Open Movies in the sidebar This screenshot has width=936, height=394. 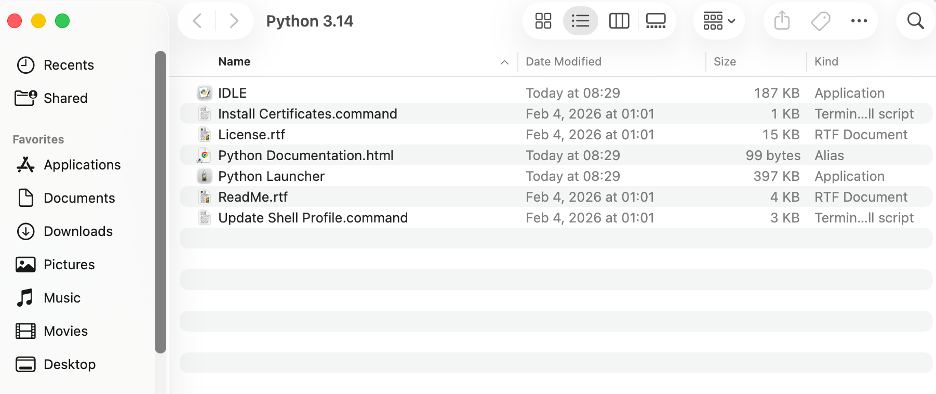coord(66,331)
